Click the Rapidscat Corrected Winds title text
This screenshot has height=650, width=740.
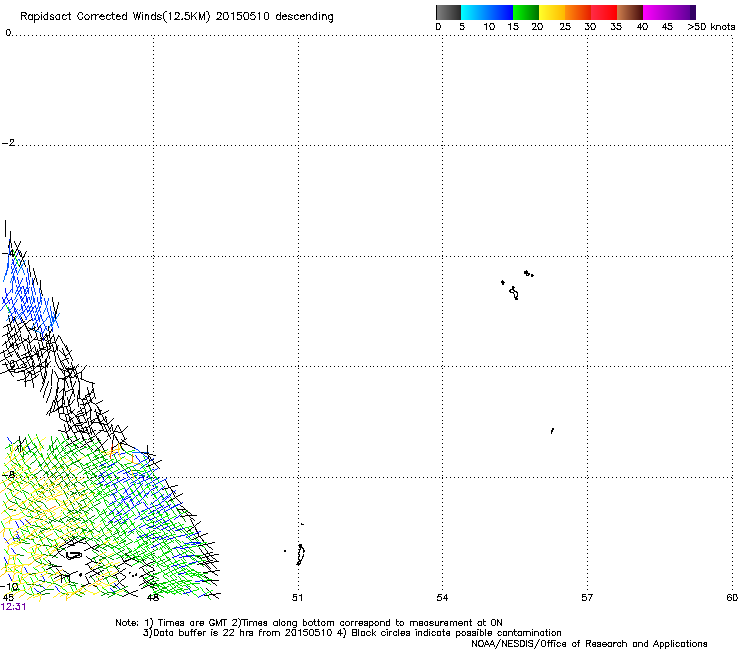click(177, 16)
